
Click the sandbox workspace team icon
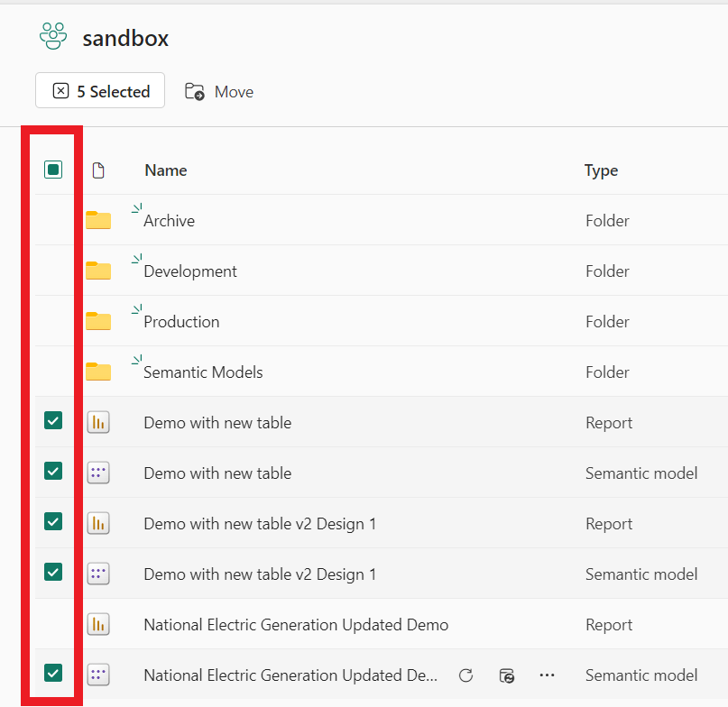coord(51,35)
